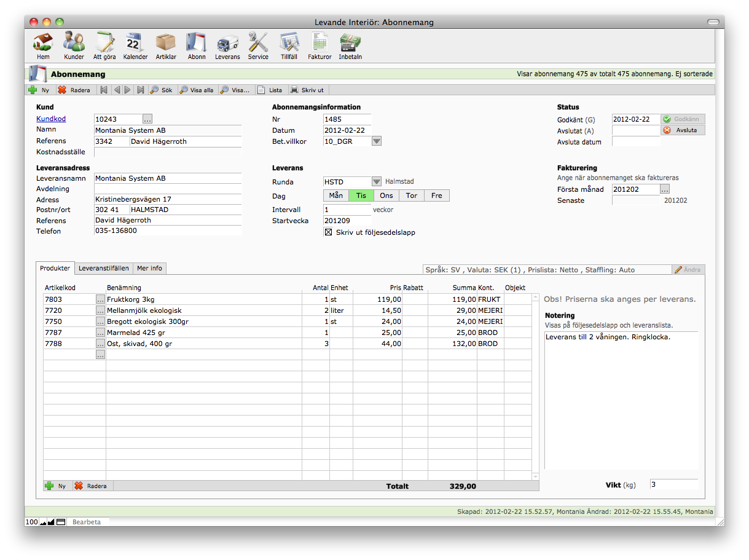This screenshot has height=560, width=749.
Task: Open the Bet.villkor dropdown
Action: 377,141
